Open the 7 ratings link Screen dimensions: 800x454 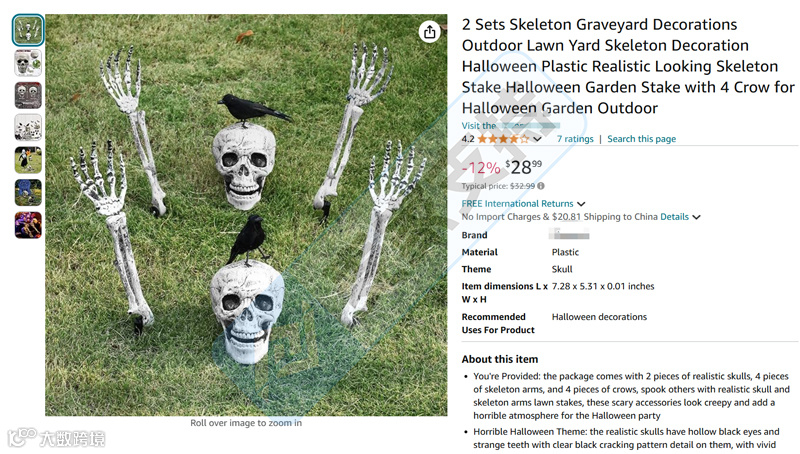[575, 139]
